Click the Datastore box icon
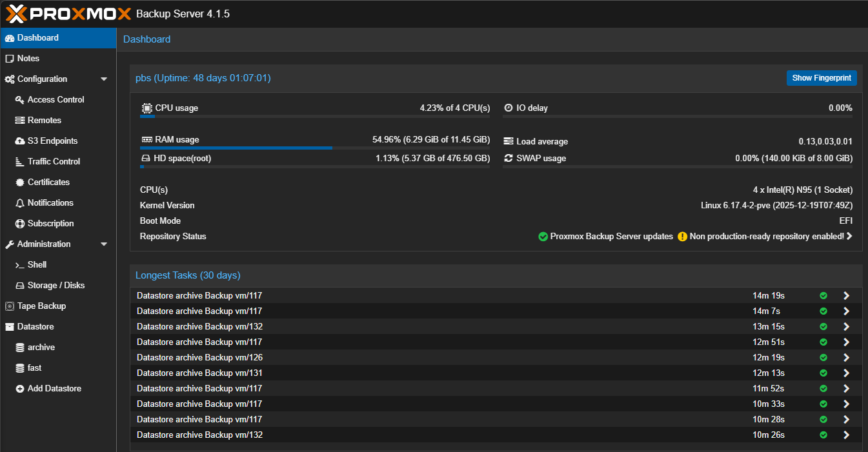The width and height of the screenshot is (868, 452). [10, 327]
